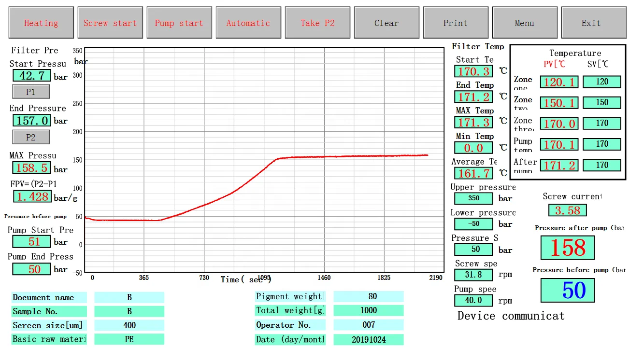Viewport: 644px width, 361px height.
Task: Change Zone three setpoint of 170
Action: (602, 123)
